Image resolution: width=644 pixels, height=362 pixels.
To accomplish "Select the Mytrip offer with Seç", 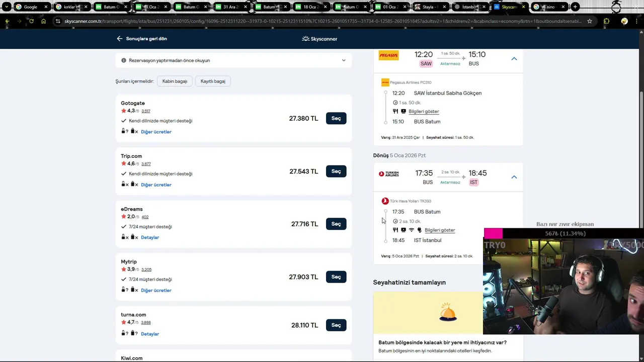I will point(336,277).
